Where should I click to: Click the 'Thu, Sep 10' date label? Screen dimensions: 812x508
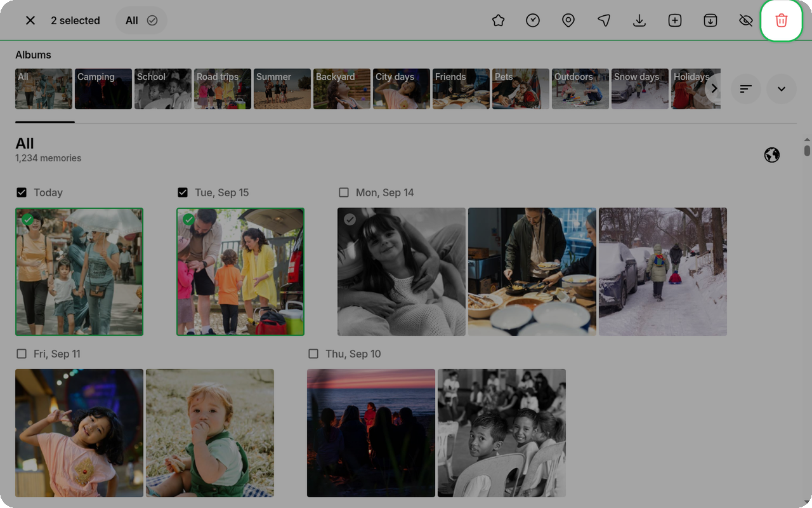pyautogui.click(x=353, y=354)
